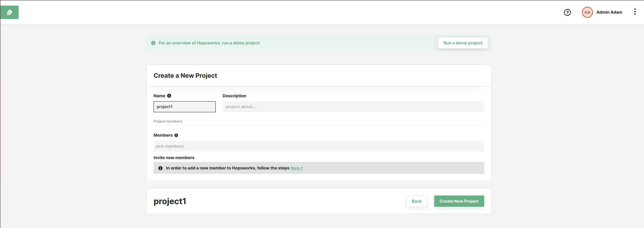Open the pick members selector

click(x=319, y=146)
